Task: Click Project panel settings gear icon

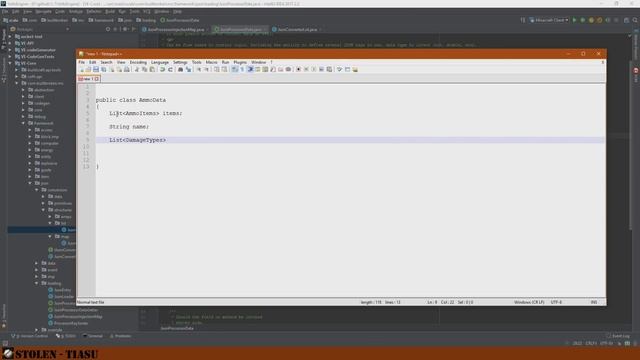Action: [125, 29]
